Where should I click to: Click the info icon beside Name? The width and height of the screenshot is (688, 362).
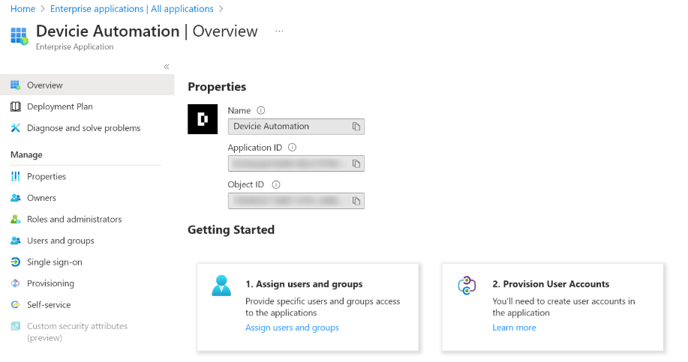(261, 110)
